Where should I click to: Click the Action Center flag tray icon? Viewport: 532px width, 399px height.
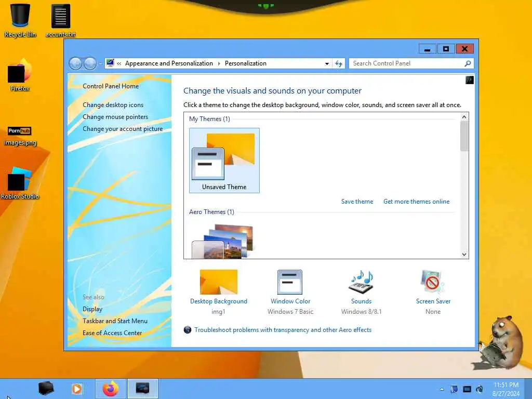click(x=454, y=389)
